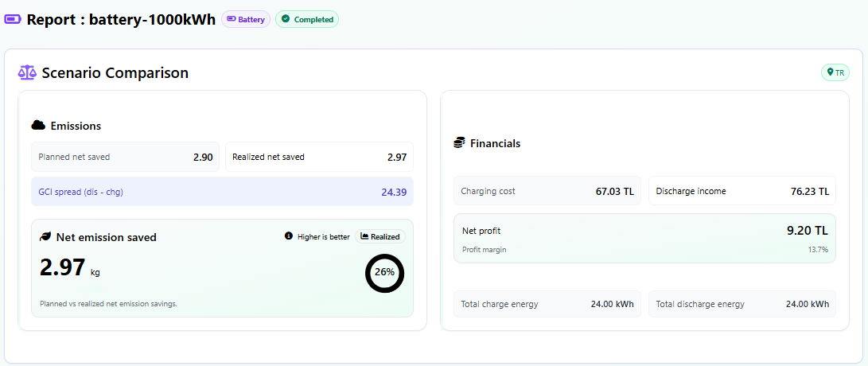Click the Battery type badge

point(246,20)
